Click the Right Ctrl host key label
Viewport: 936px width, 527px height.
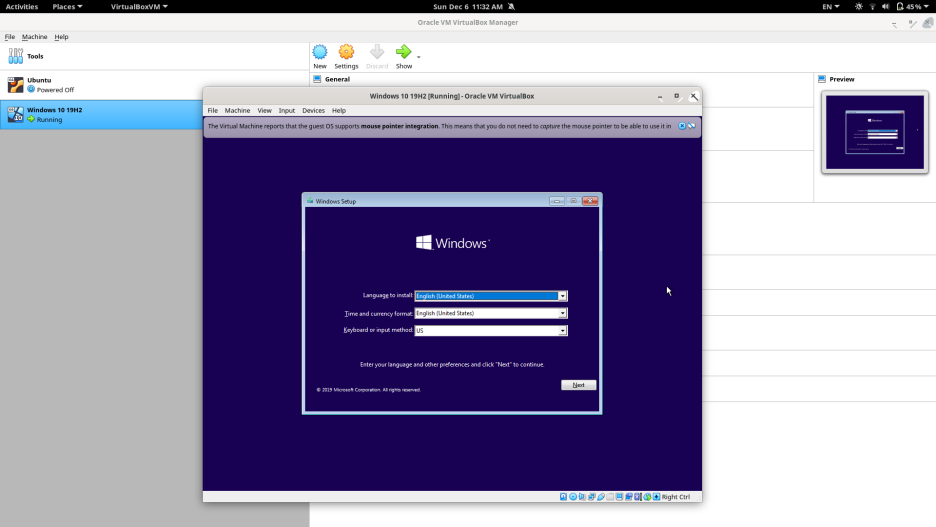676,497
